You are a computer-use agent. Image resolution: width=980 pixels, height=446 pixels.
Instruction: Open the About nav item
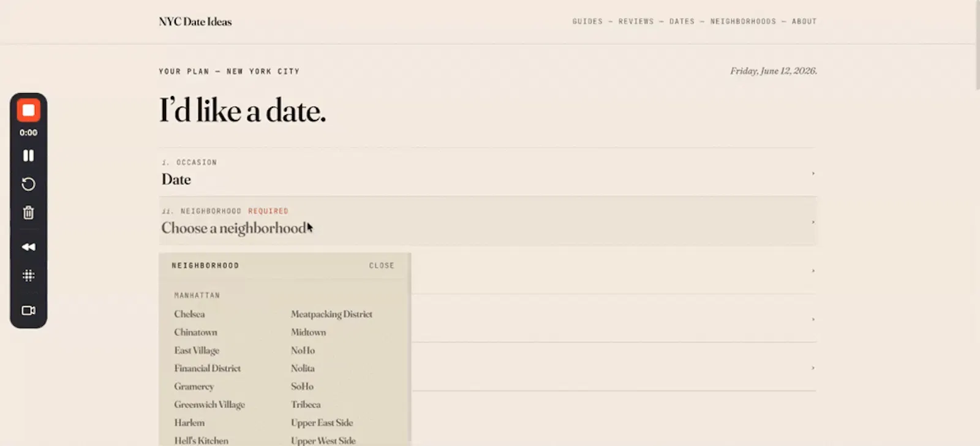[804, 21]
